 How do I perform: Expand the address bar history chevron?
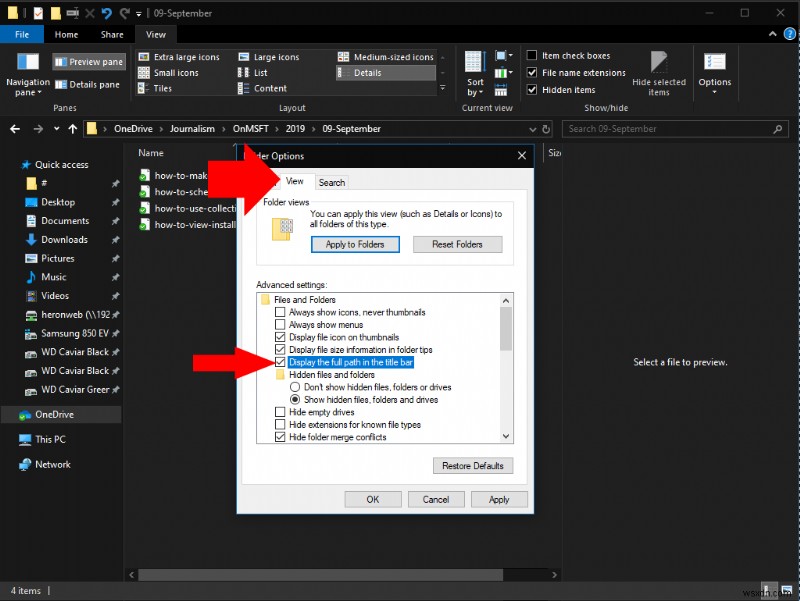tap(533, 128)
